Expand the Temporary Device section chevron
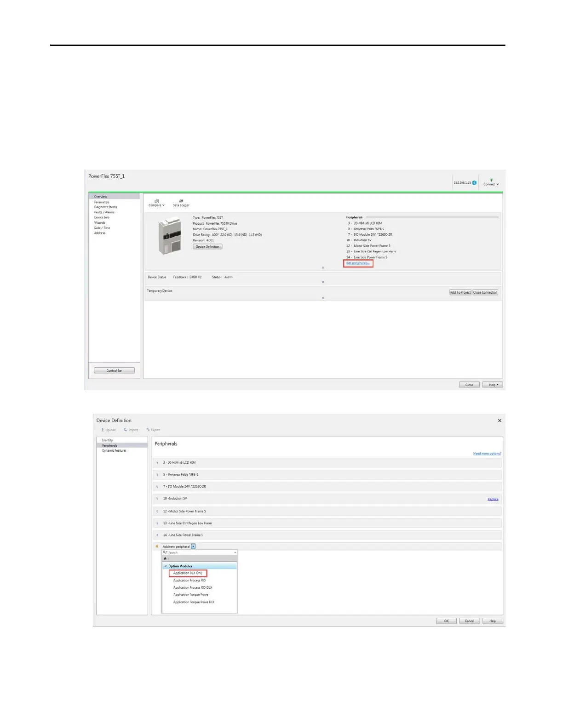 (x=323, y=298)
